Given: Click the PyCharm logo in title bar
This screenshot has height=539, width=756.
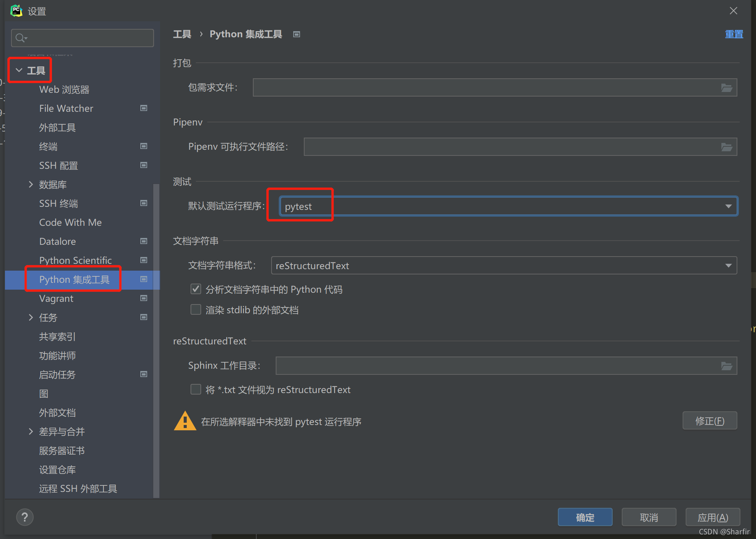Looking at the screenshot, I should pos(16,11).
